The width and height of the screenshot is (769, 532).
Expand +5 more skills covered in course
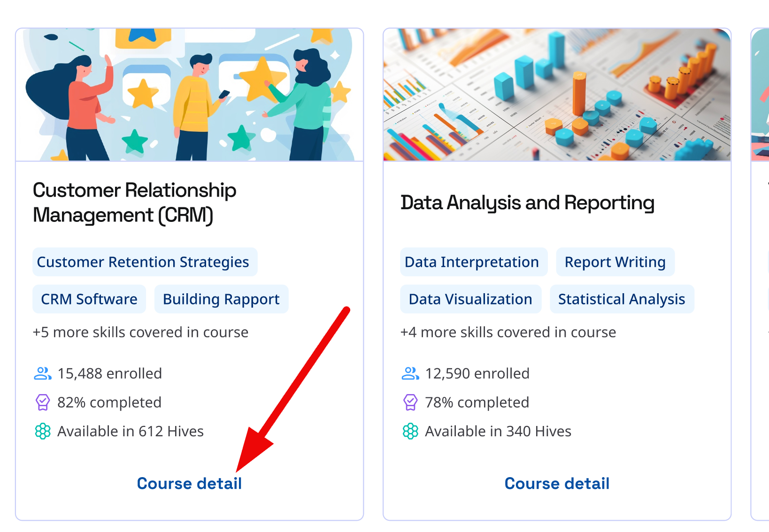click(x=140, y=332)
